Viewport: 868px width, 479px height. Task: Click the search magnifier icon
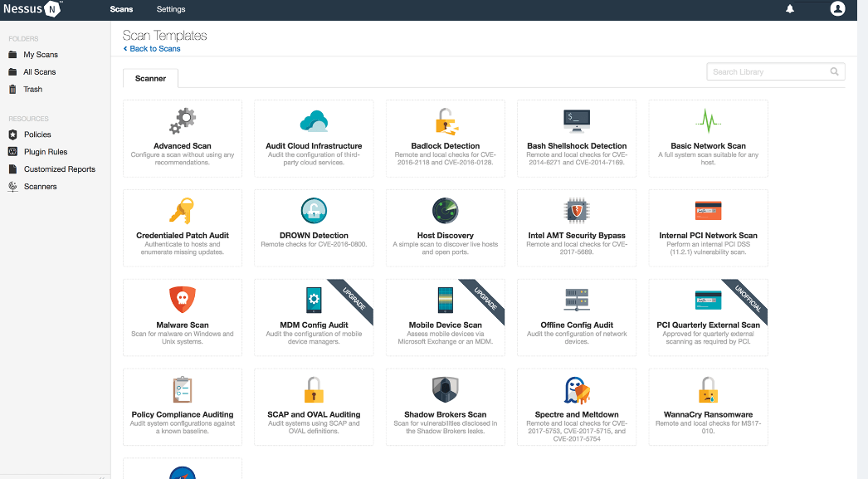click(834, 71)
